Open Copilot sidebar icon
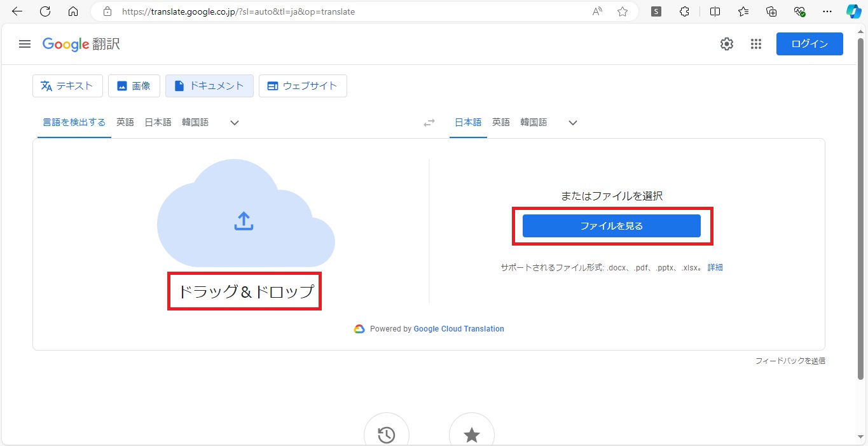 tap(853, 11)
